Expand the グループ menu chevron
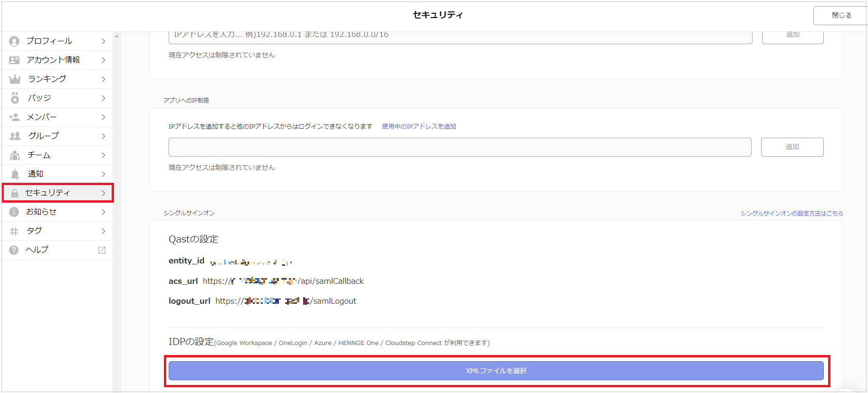The height and width of the screenshot is (393, 868). coord(103,136)
